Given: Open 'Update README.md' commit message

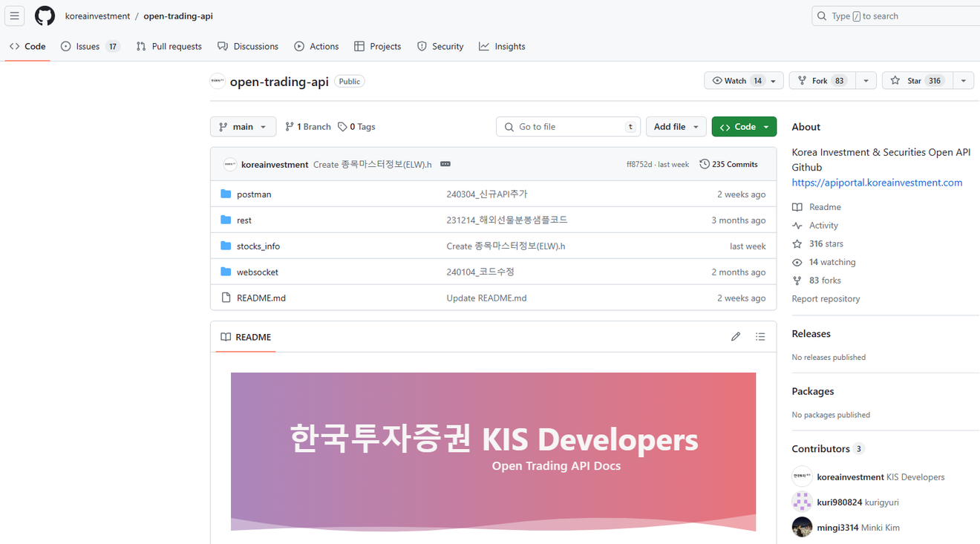Looking at the screenshot, I should click(x=486, y=298).
